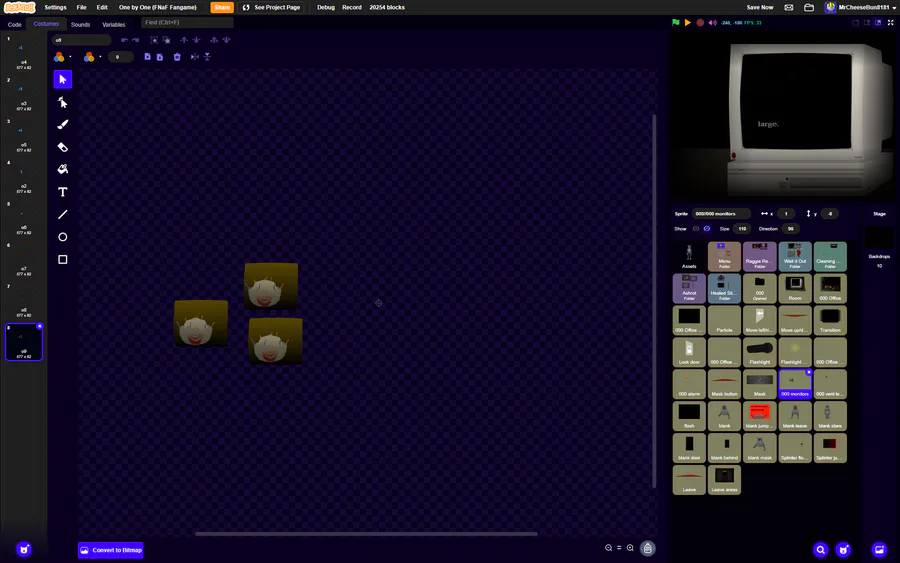Open the Menu folder

[x=724, y=256]
